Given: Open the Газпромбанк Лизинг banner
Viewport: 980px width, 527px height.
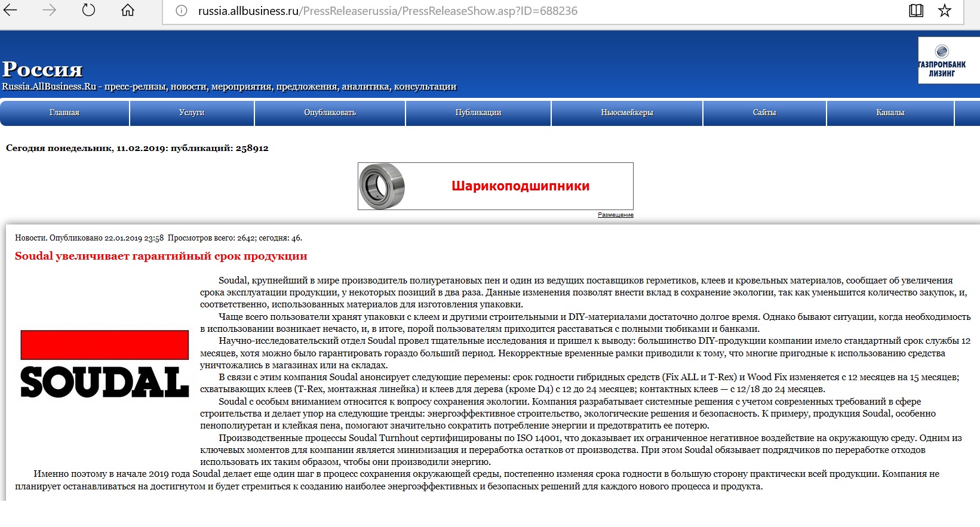Looking at the screenshot, I should (948, 60).
